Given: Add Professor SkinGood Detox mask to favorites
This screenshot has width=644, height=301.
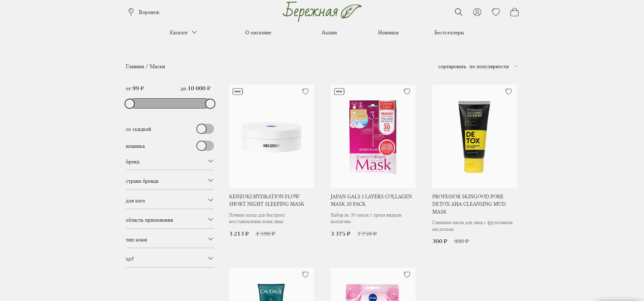Looking at the screenshot, I should (509, 92).
